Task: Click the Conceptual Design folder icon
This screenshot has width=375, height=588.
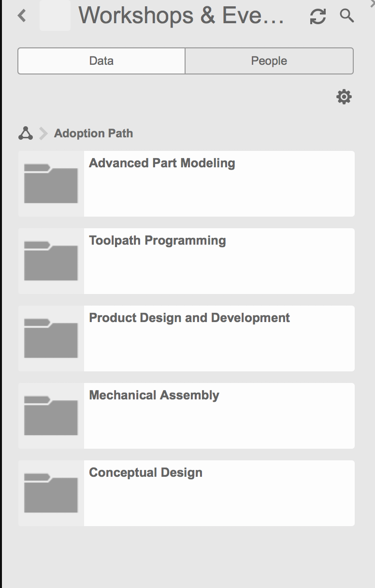Action: (50, 493)
